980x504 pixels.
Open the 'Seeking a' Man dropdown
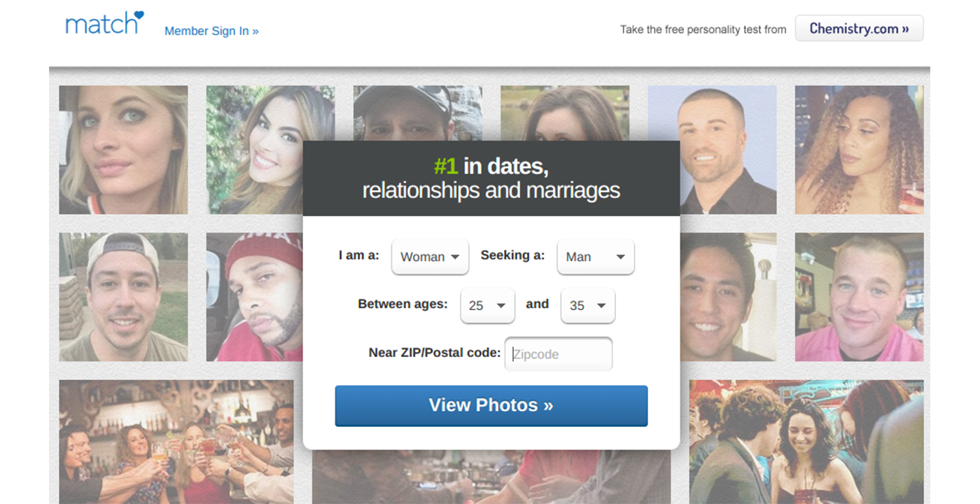click(x=595, y=257)
